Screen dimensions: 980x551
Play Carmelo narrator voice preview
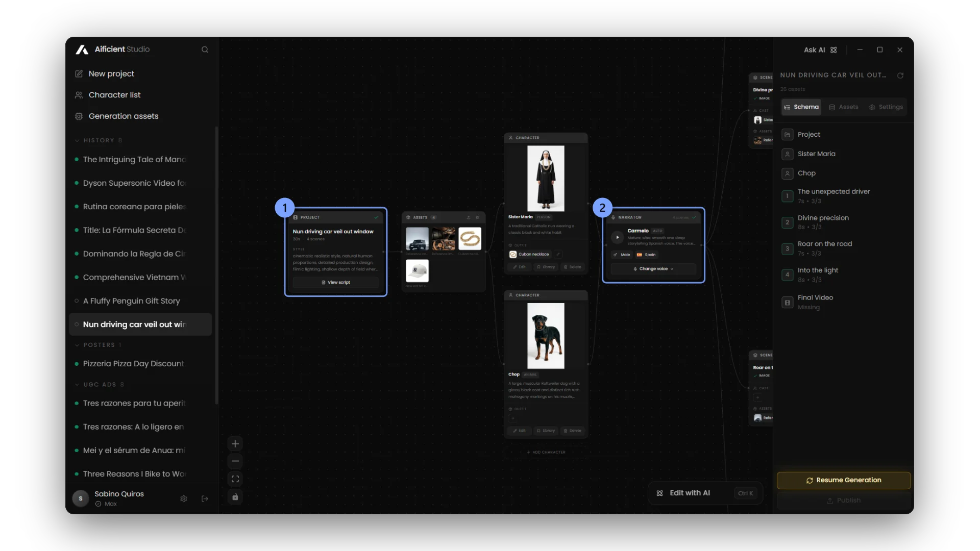[617, 237]
